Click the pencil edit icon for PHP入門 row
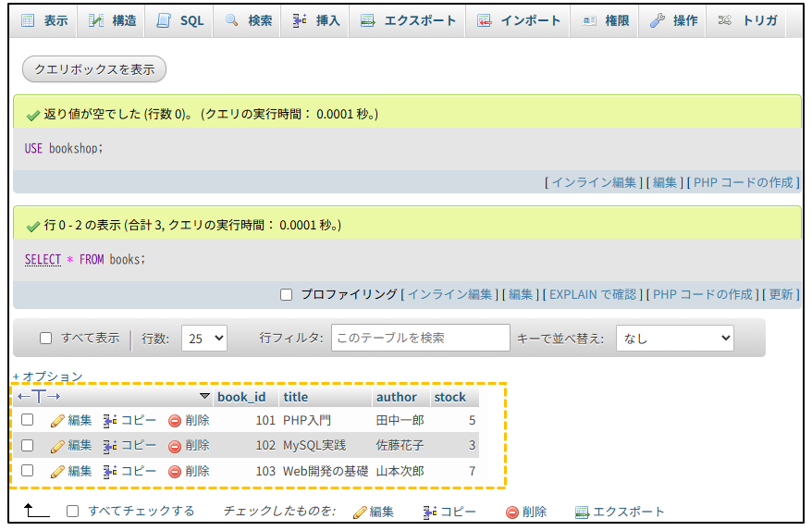The width and height of the screenshot is (812, 531). coord(57,420)
